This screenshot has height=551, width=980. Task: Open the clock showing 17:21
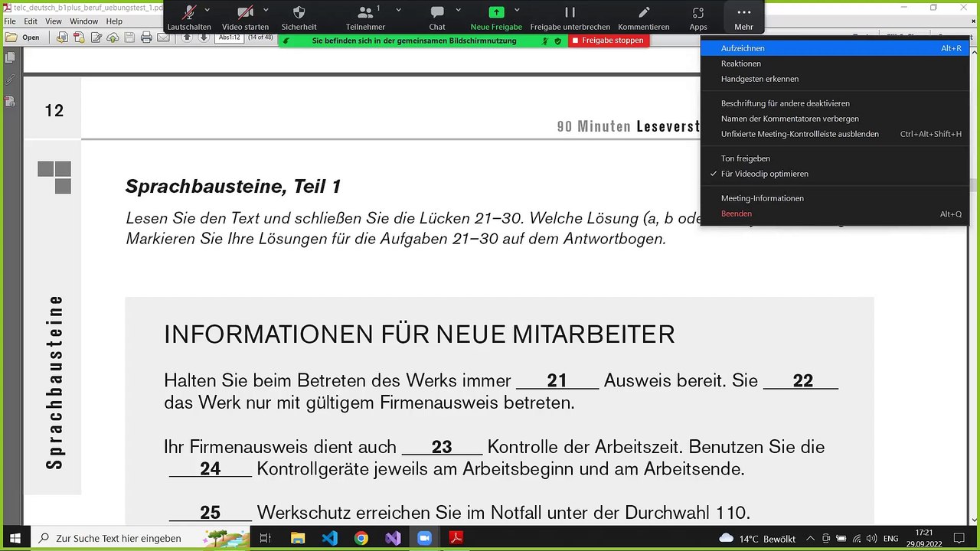(924, 538)
